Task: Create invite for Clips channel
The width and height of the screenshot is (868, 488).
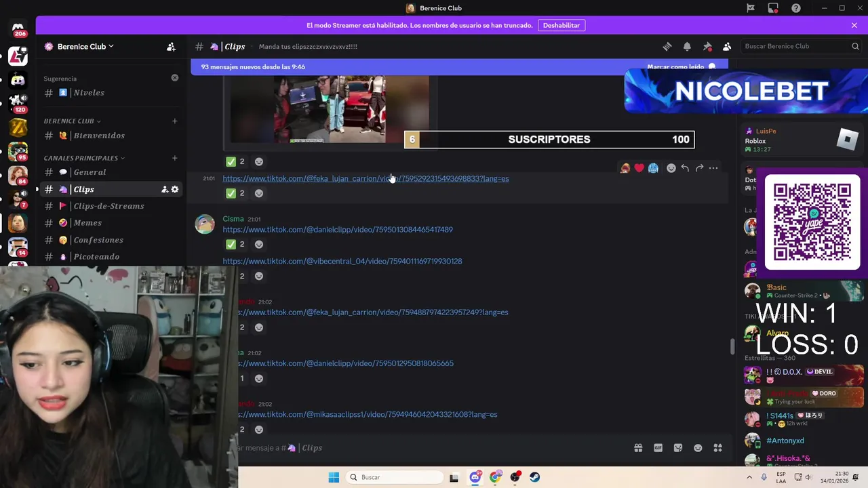Action: (164, 189)
